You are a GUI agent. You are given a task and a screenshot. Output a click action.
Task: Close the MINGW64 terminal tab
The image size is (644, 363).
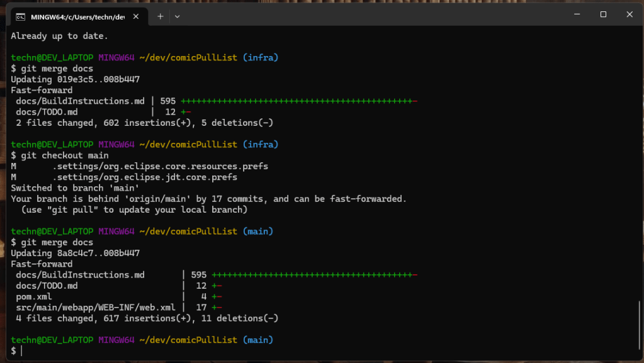[136, 16]
